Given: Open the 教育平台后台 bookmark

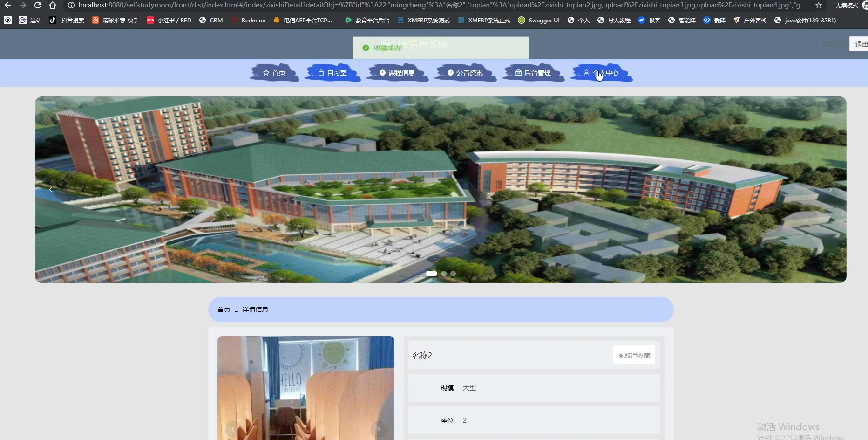Looking at the screenshot, I should pos(367,20).
